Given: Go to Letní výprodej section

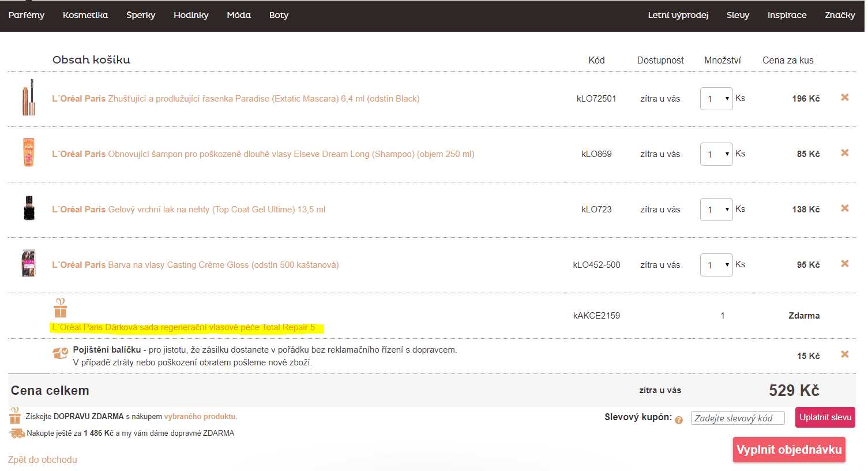Looking at the screenshot, I should point(678,15).
